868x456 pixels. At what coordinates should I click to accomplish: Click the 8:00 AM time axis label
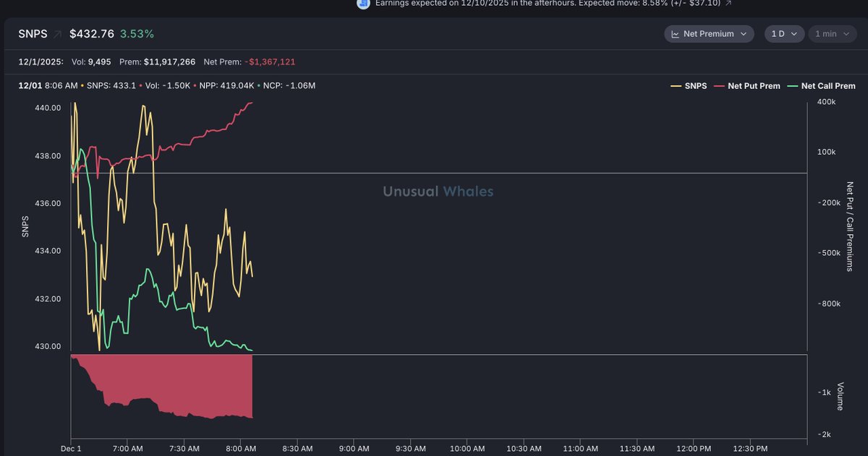click(241, 449)
